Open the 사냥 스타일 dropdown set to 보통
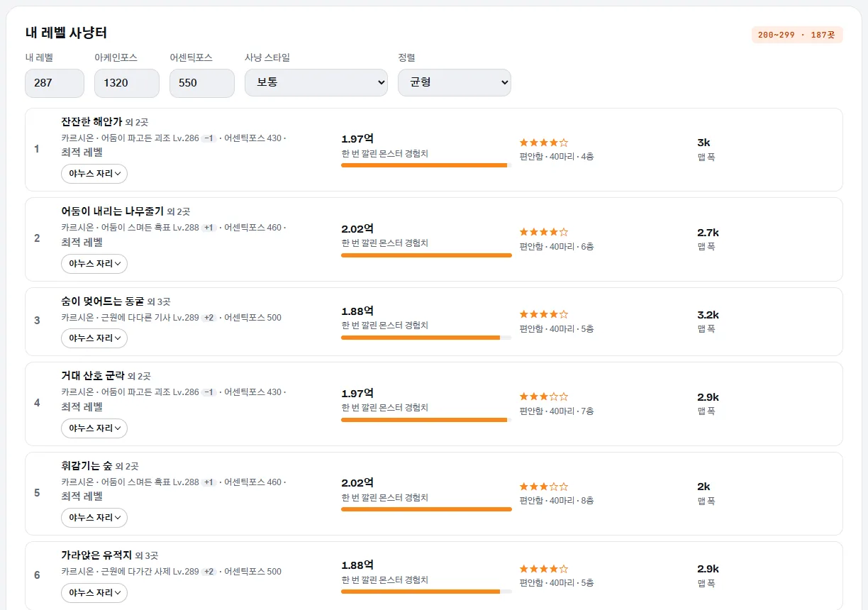Screen dimensions: 868x610 click(316, 82)
